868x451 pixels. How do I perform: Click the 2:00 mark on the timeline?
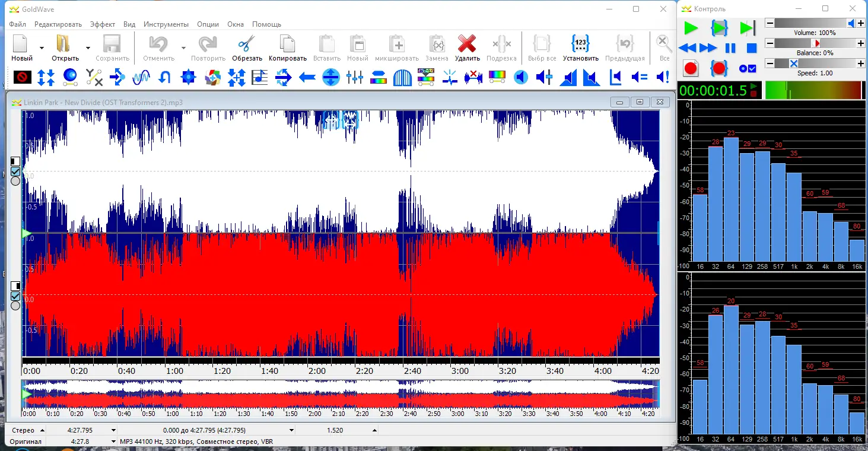click(x=316, y=371)
